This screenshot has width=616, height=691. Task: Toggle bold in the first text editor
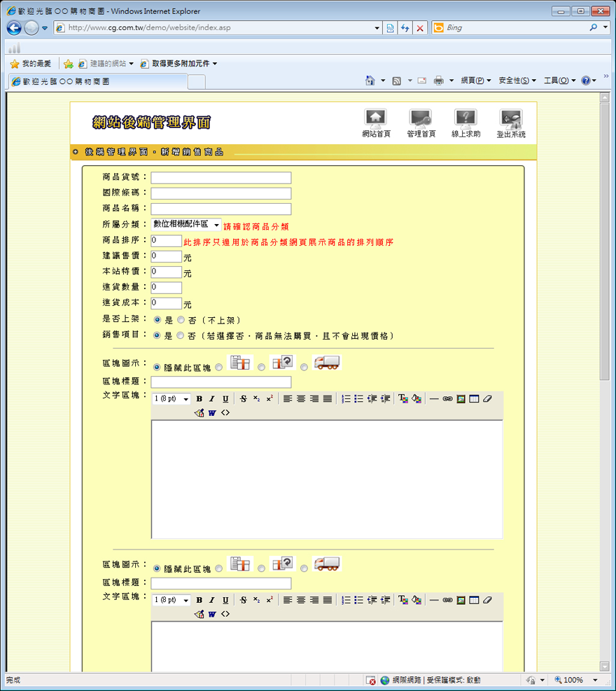tap(199, 399)
